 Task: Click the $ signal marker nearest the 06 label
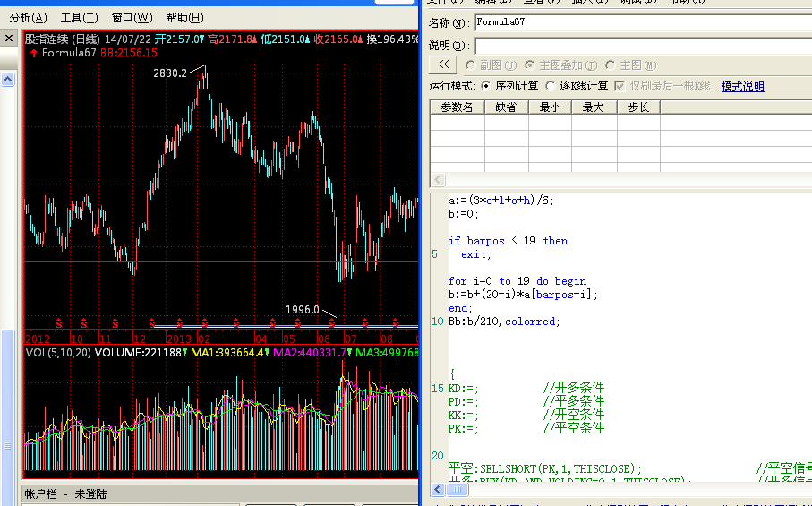point(332,323)
